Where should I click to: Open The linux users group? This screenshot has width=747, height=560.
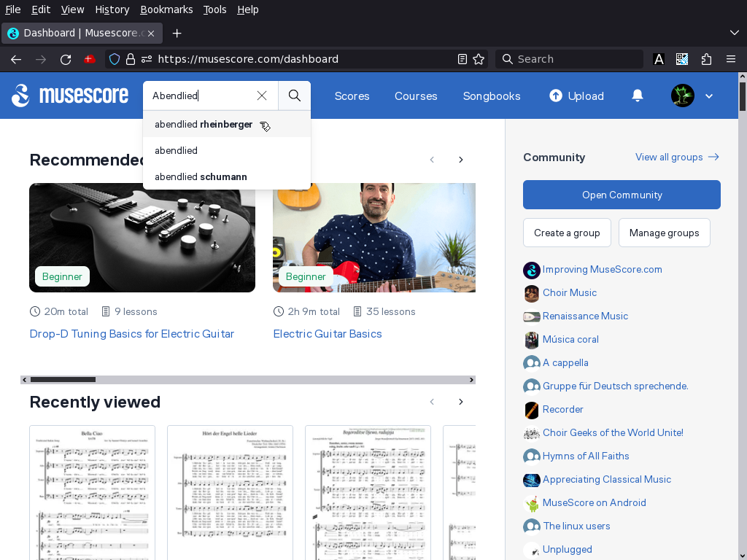click(576, 526)
